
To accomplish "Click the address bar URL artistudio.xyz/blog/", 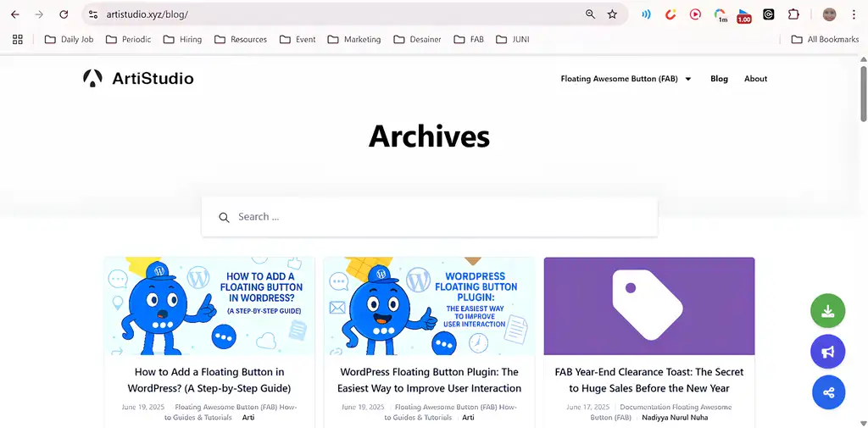I will pos(147,14).
